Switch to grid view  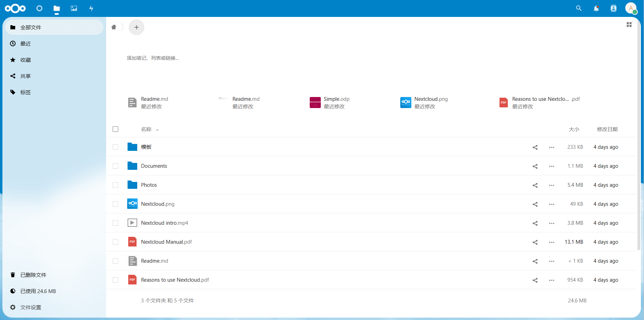click(x=629, y=25)
